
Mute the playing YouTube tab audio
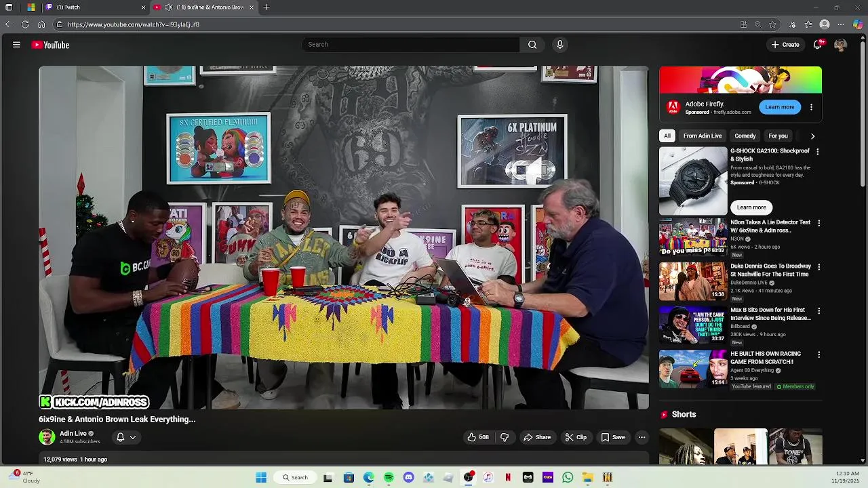pyautogui.click(x=168, y=7)
